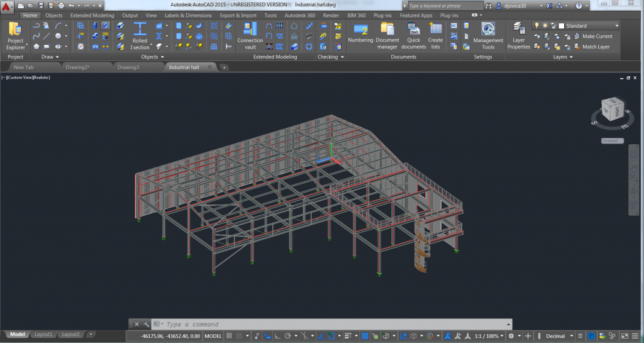Open the AutoCAD application menu button
The image size is (644, 343).
(6, 6)
